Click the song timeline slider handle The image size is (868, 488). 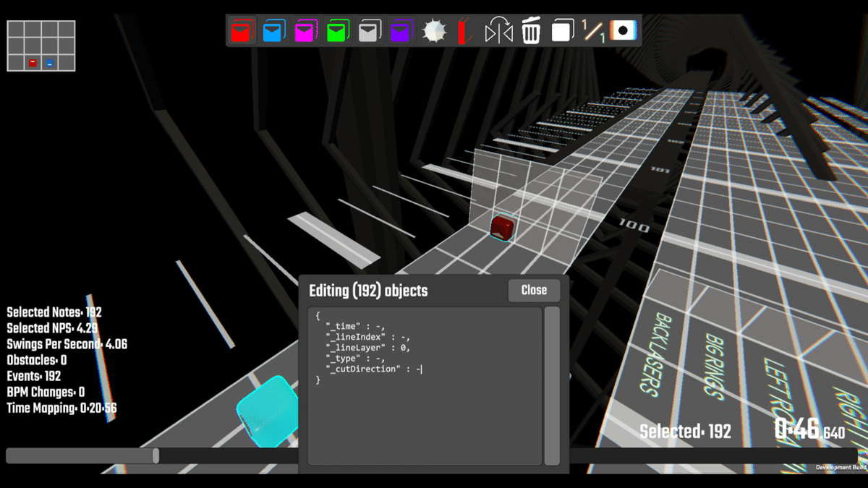click(x=156, y=455)
